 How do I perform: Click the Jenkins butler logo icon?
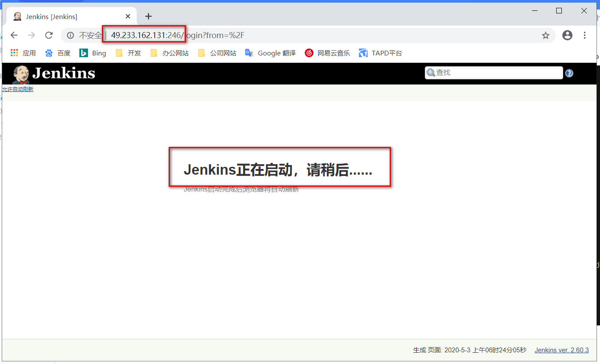(20, 74)
